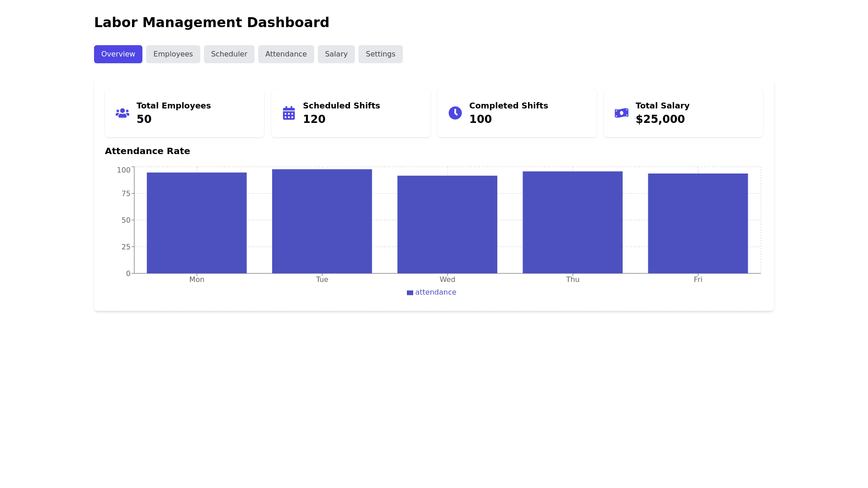868x488 pixels.
Task: Click the Thursday attendance bar
Action: click(x=572, y=222)
